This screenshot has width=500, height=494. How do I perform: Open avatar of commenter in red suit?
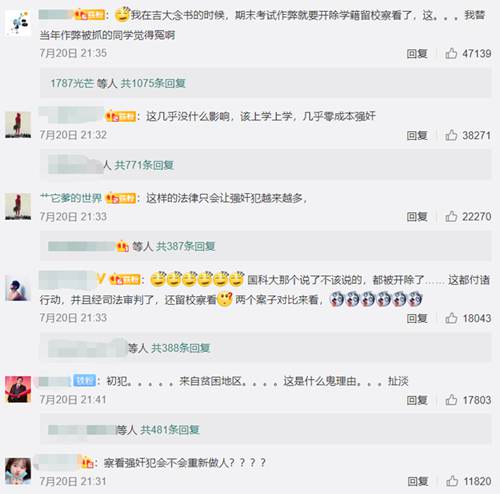pyautogui.click(x=18, y=389)
